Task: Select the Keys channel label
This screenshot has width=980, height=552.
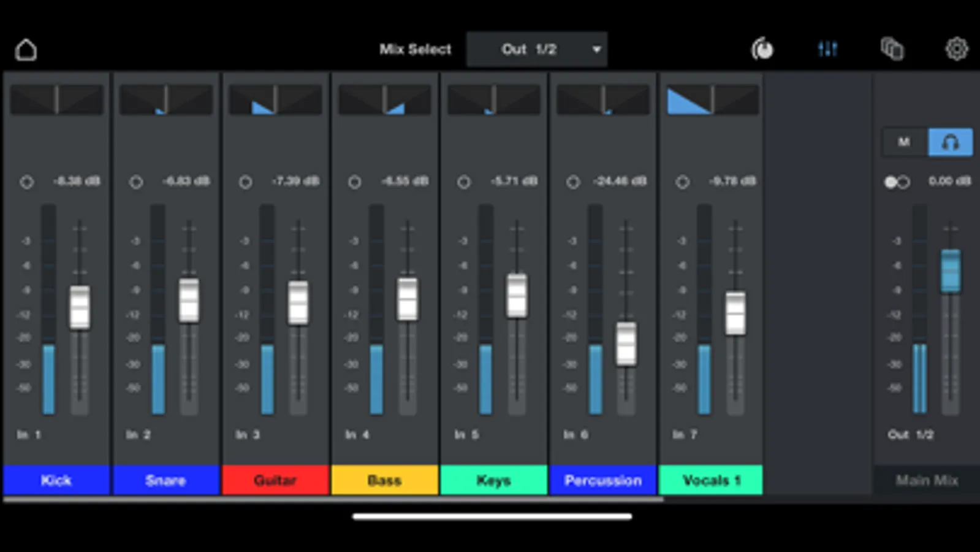Action: tap(493, 480)
